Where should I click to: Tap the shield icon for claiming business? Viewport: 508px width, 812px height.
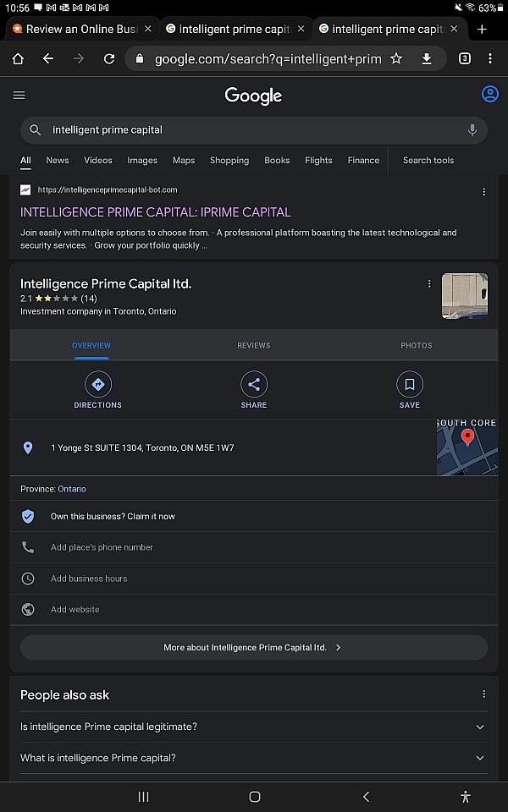28,516
